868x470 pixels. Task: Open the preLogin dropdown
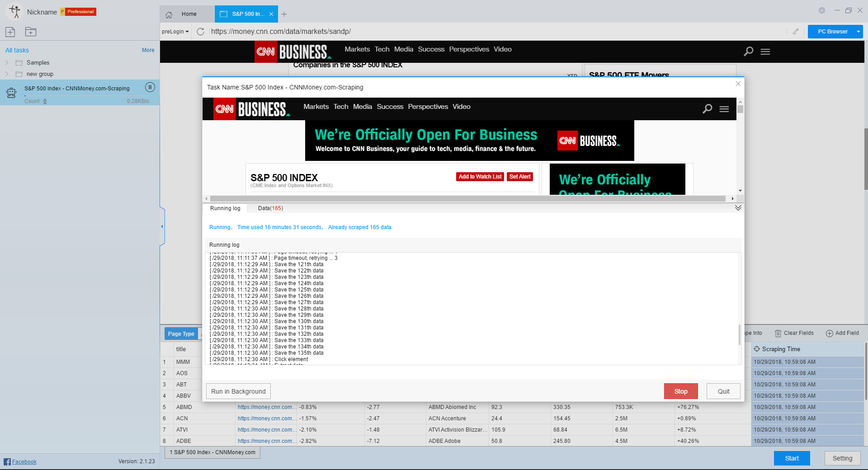pos(175,32)
